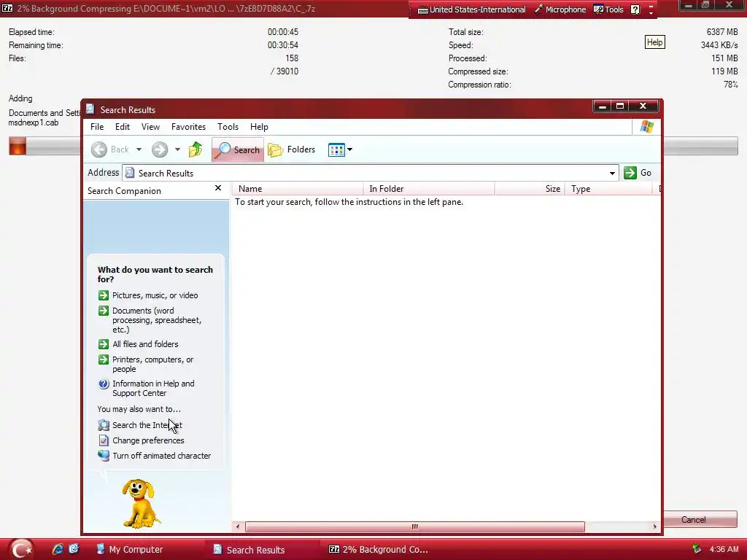Viewport: 747px width, 560px height.
Task: Open Tools on the language bar
Action: (x=608, y=9)
